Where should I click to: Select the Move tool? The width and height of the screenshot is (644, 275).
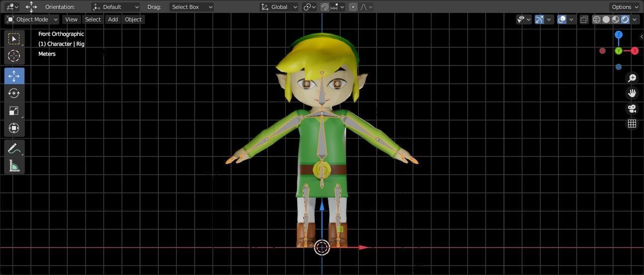(x=14, y=76)
